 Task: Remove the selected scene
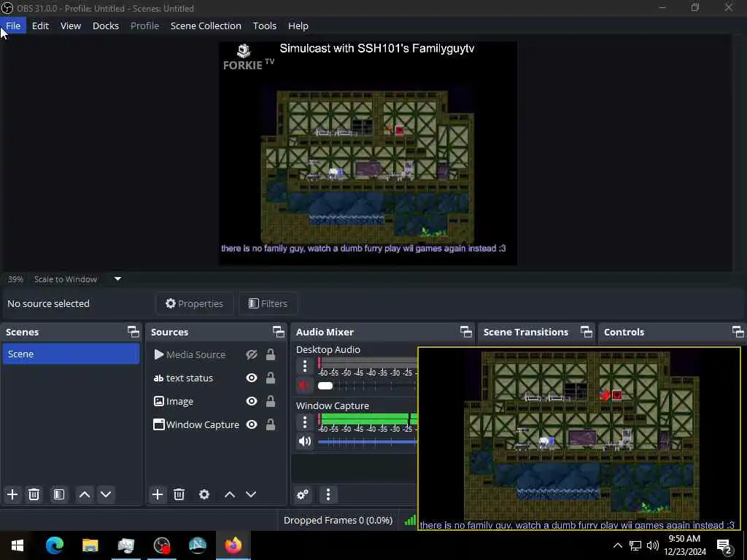pyautogui.click(x=34, y=494)
